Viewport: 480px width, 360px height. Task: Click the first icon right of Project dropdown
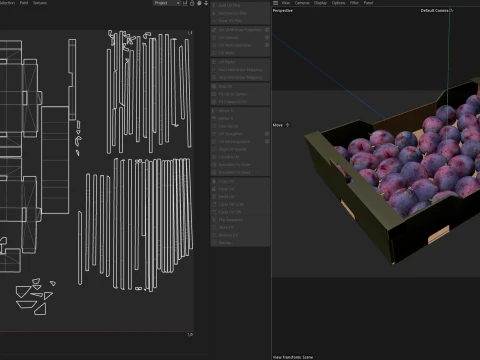click(185, 3)
